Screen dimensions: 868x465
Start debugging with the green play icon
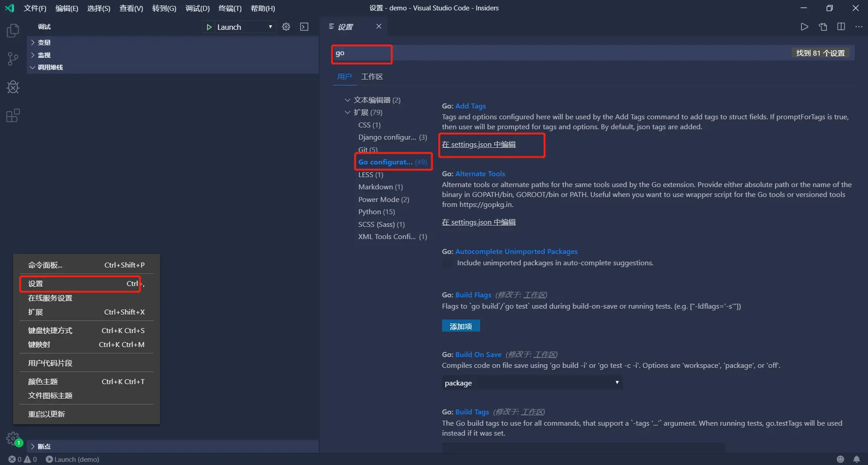pyautogui.click(x=209, y=27)
